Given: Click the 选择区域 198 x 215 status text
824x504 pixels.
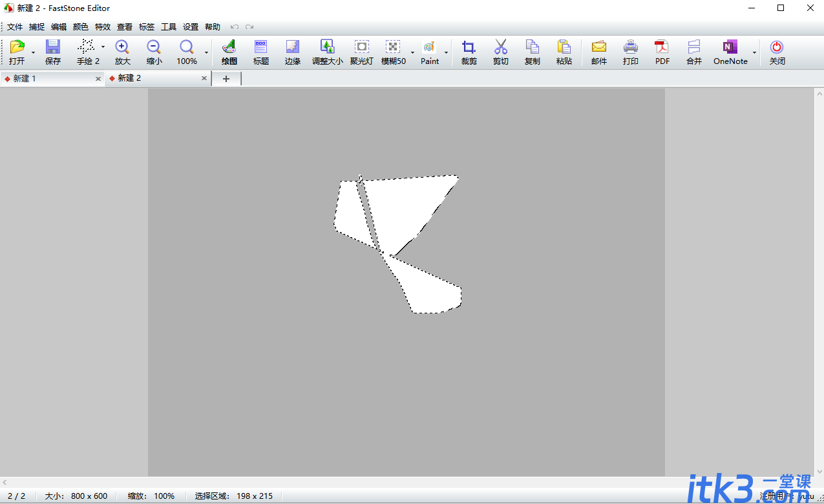Looking at the screenshot, I should click(x=234, y=496).
